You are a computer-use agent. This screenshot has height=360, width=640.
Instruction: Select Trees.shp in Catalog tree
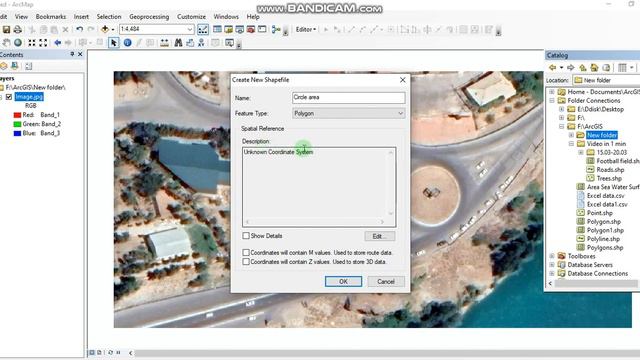609,178
